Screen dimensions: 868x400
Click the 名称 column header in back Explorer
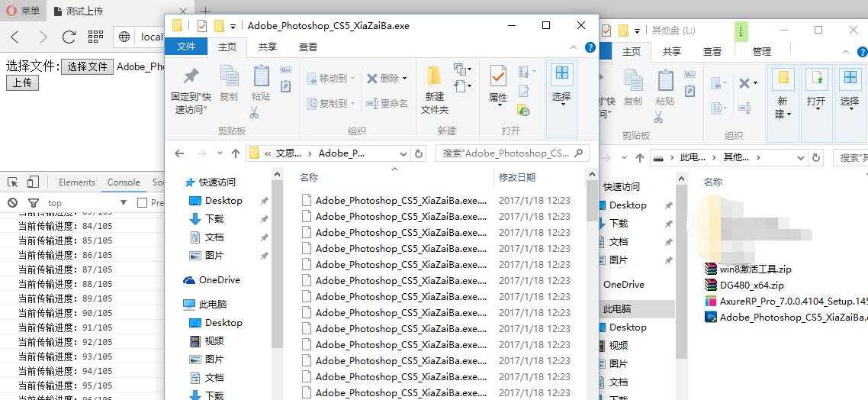pyautogui.click(x=713, y=182)
